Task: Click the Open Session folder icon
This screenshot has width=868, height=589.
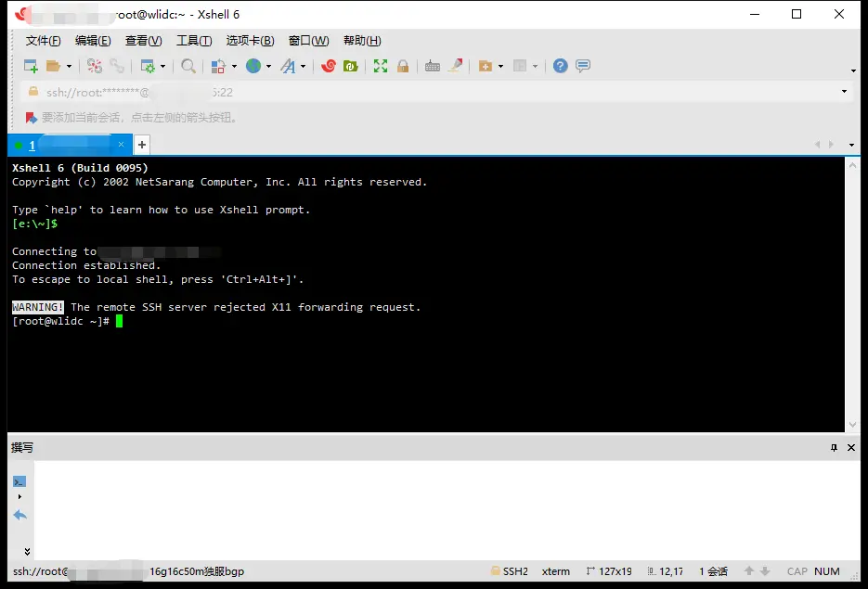Action: 54,66
